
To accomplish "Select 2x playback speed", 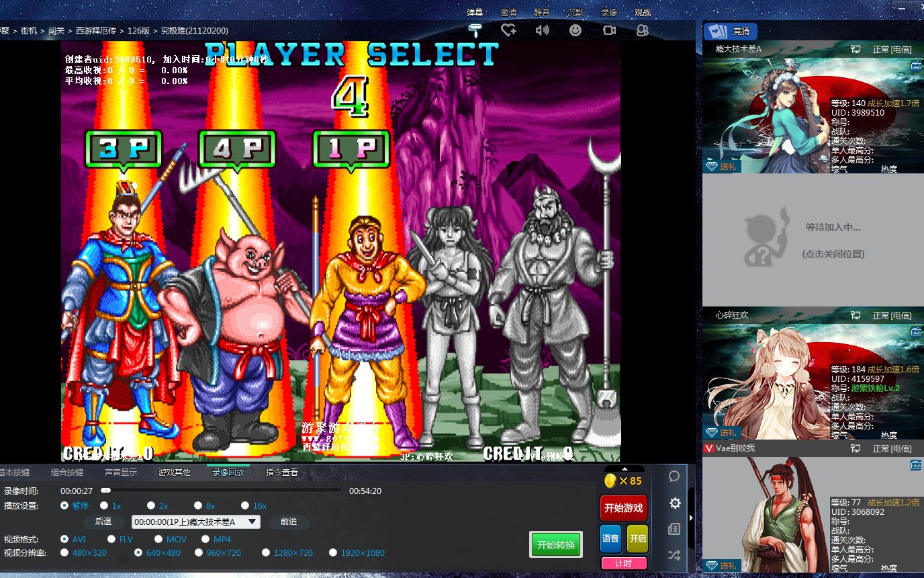I will [151, 505].
